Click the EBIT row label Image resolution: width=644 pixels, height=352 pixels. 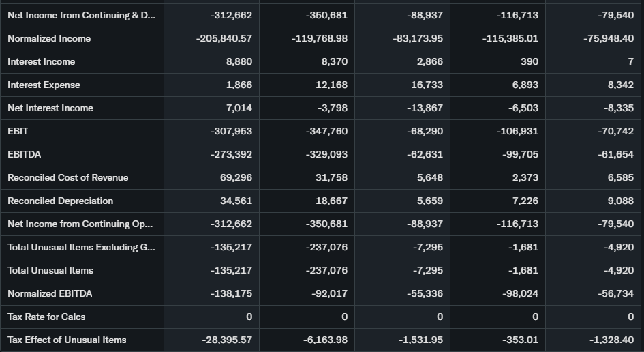(18, 131)
